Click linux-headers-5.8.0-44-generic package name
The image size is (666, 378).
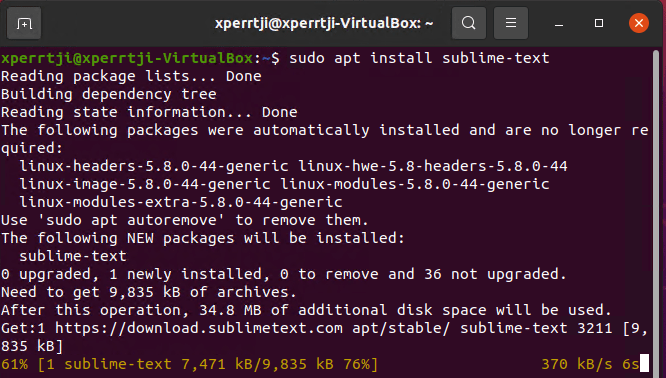tap(154, 166)
